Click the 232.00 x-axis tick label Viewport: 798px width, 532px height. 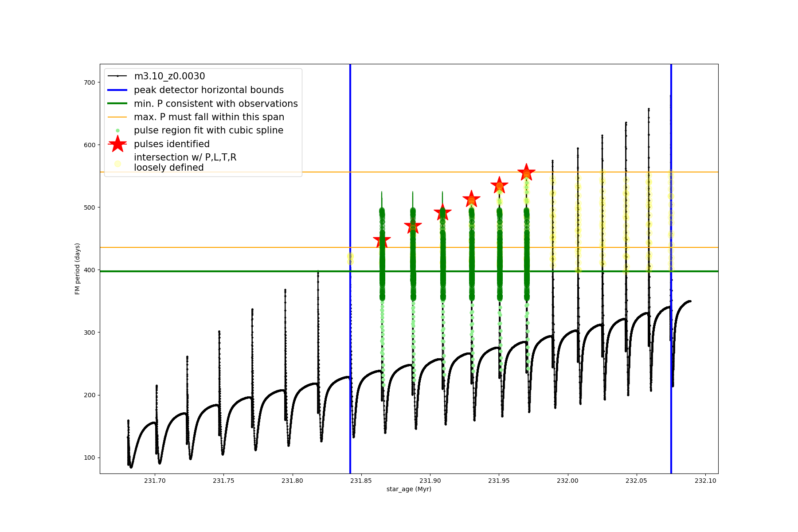[x=567, y=481]
